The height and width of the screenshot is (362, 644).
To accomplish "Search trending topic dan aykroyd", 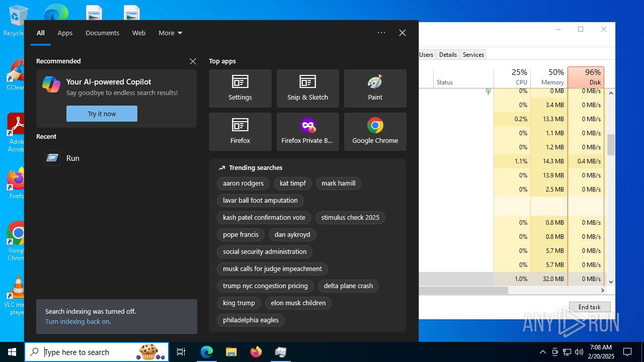I will [x=293, y=235].
